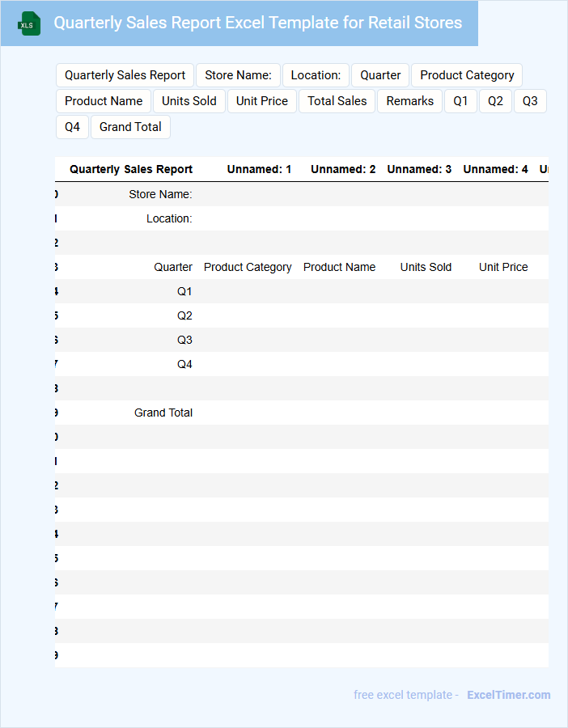
Task: Select the Q4 tag button
Action: 73,127
